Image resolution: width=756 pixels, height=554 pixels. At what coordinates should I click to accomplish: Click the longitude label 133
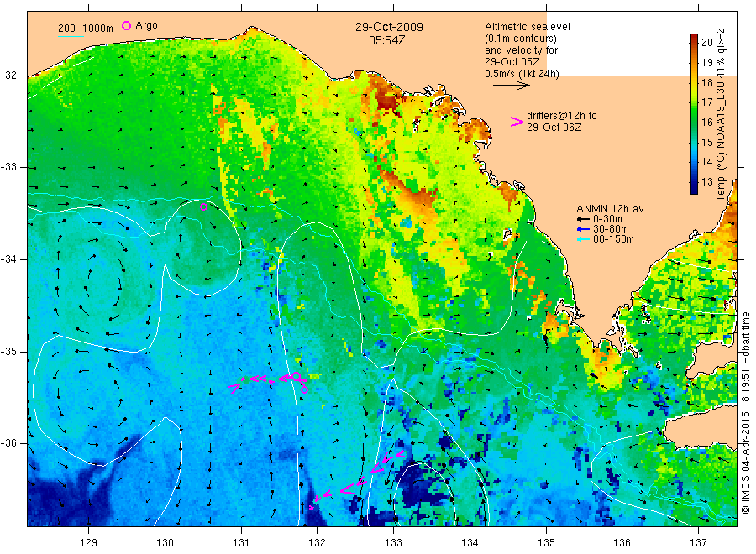[393, 543]
